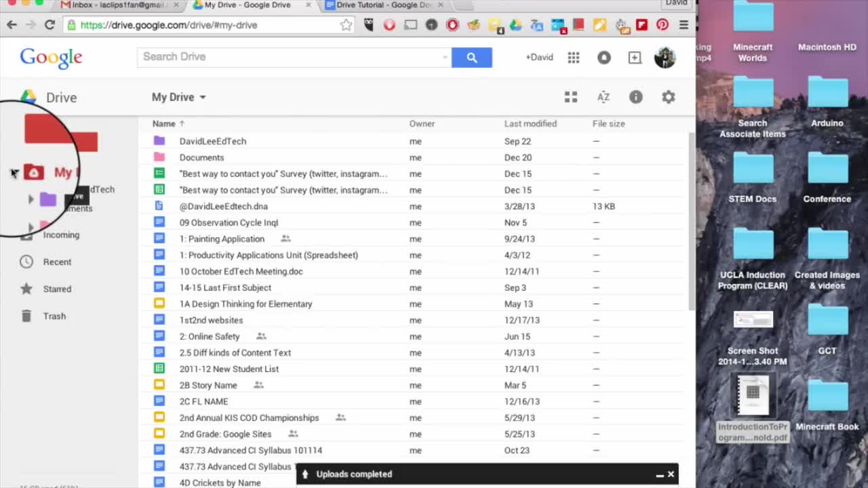Screen dimensions: 868x488
Task: Click the Hootsuite owl extension icon
Action: click(x=368, y=25)
